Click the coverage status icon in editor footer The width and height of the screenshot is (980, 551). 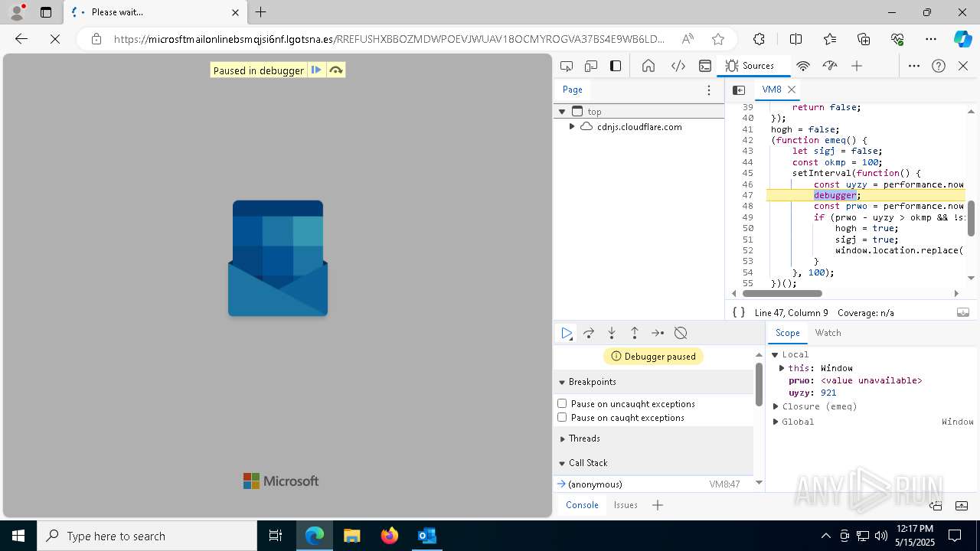963,312
